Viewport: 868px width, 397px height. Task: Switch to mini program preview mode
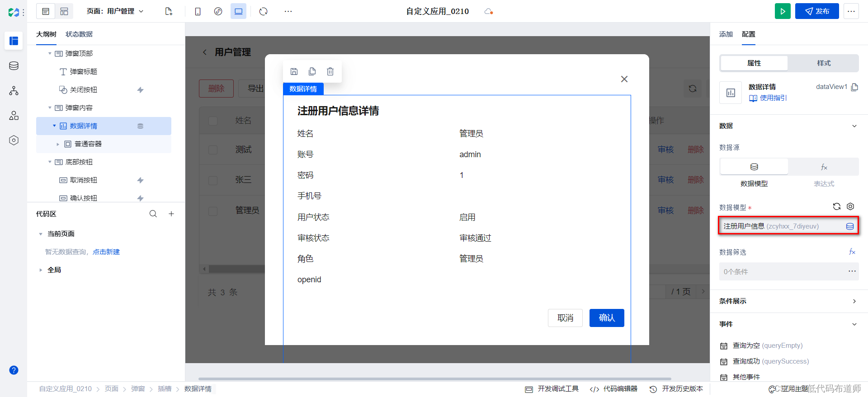(218, 11)
